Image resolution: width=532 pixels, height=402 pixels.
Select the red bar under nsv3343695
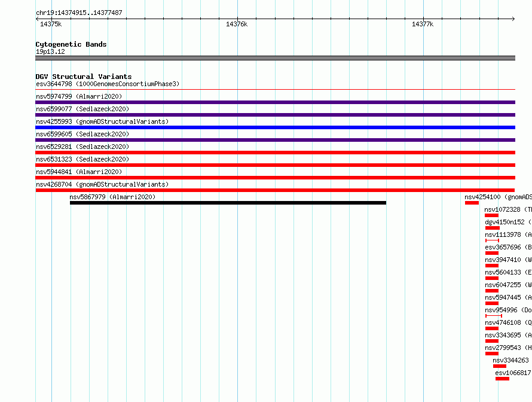click(491, 341)
